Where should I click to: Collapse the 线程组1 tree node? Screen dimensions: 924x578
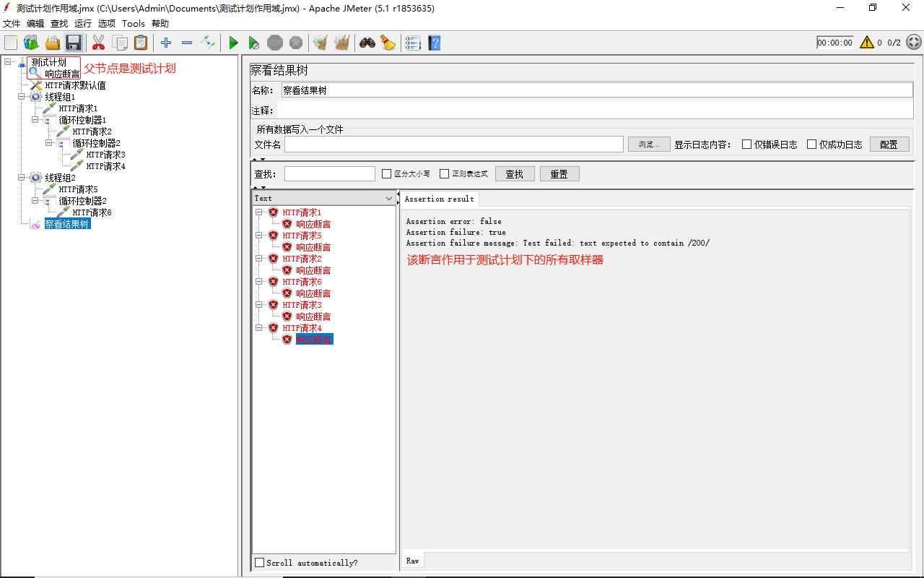22,97
